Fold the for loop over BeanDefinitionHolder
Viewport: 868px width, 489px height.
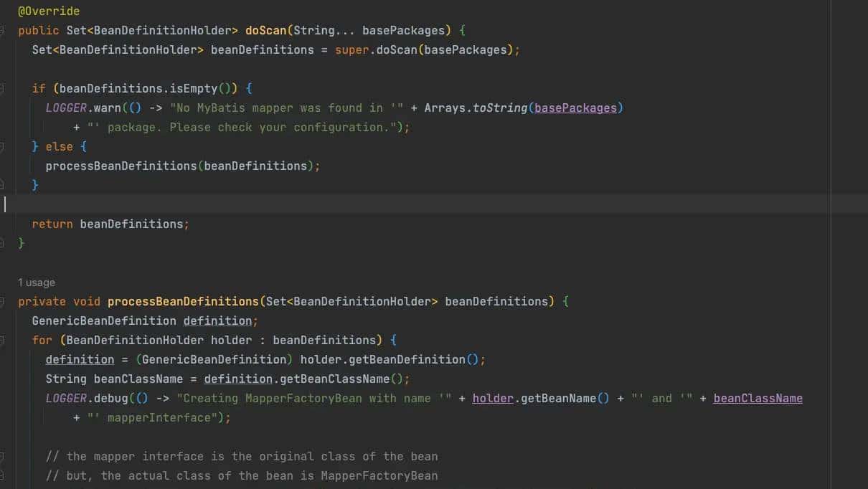[2, 340]
